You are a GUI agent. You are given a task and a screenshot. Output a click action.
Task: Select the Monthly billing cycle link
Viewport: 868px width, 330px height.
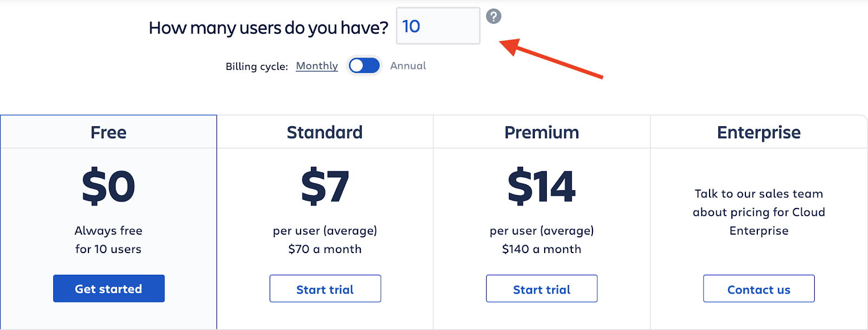click(317, 66)
